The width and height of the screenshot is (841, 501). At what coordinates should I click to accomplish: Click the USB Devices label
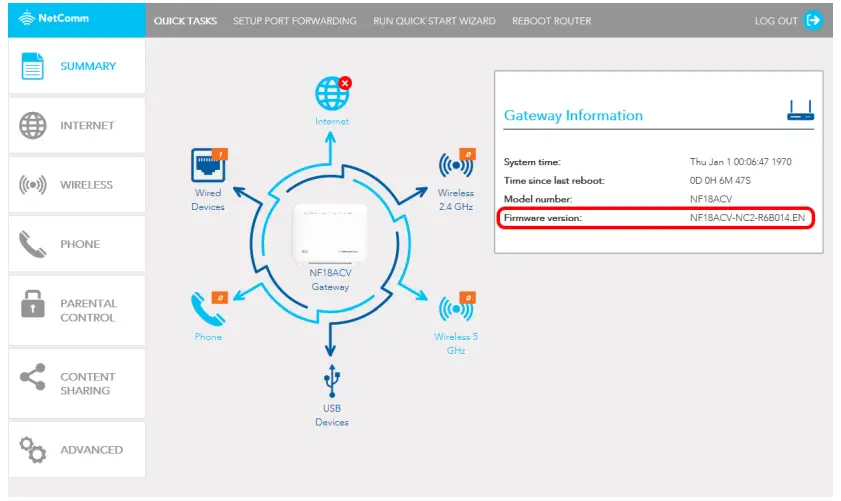click(331, 415)
